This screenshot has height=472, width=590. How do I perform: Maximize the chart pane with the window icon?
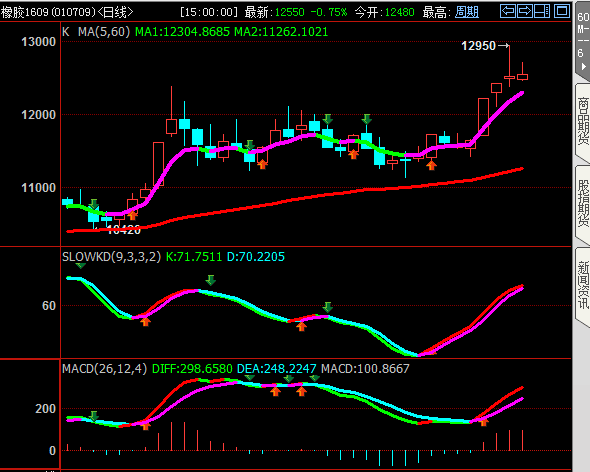(x=562, y=11)
